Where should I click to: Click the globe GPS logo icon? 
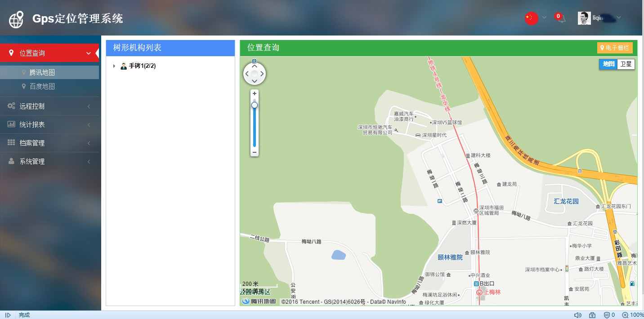point(17,19)
